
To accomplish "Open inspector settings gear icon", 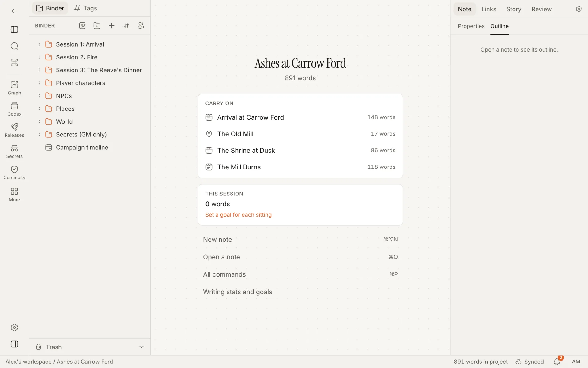I will (x=579, y=9).
